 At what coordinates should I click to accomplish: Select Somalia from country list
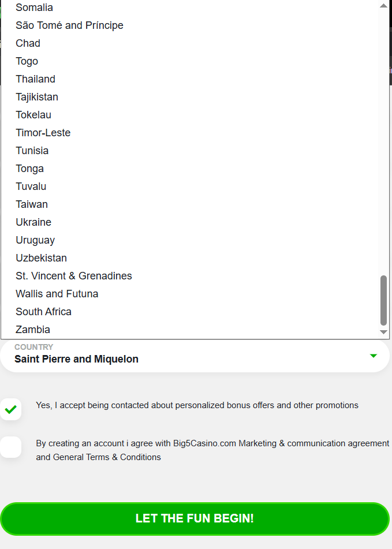(x=35, y=8)
